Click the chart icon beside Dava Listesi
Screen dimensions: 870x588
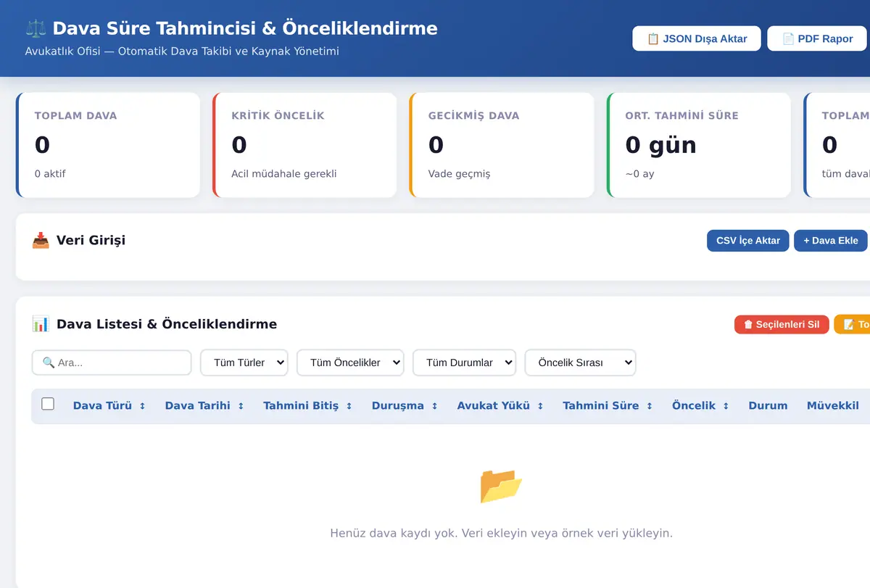click(x=41, y=324)
